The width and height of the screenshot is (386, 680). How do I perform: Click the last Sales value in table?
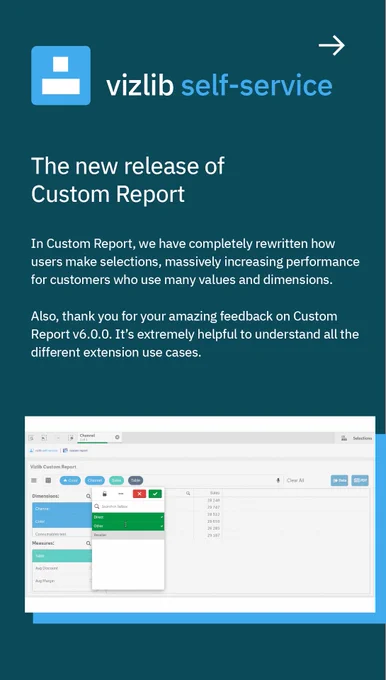tap(213, 536)
